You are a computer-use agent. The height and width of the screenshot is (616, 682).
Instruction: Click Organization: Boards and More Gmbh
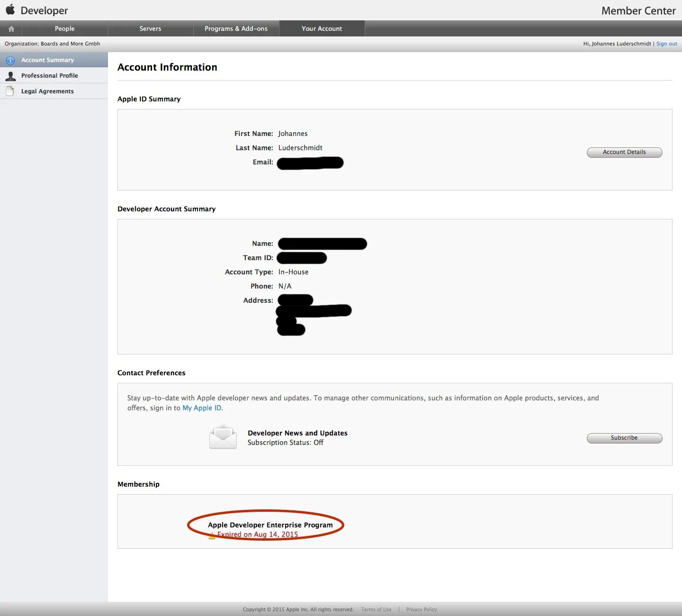(x=52, y=44)
